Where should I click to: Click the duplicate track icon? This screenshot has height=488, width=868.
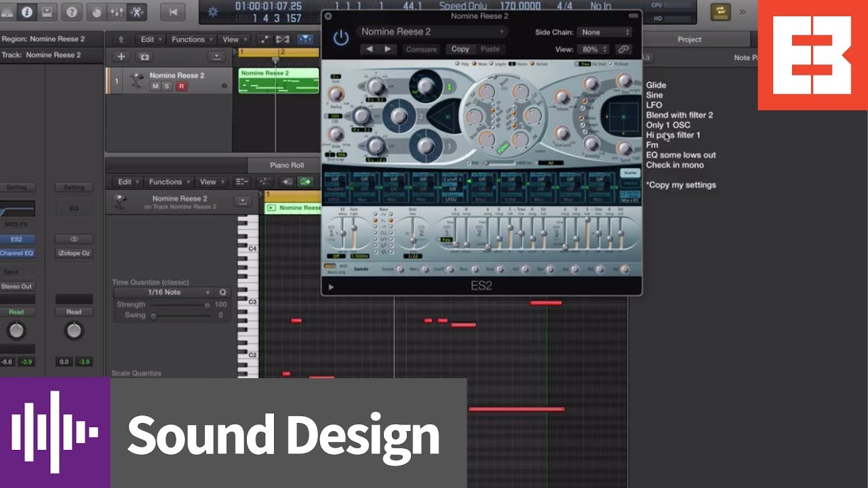[144, 57]
